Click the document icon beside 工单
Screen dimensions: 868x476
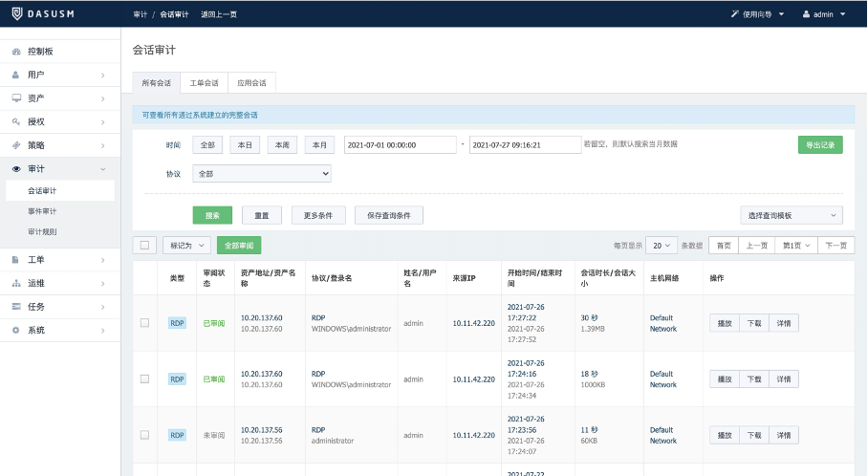16,260
